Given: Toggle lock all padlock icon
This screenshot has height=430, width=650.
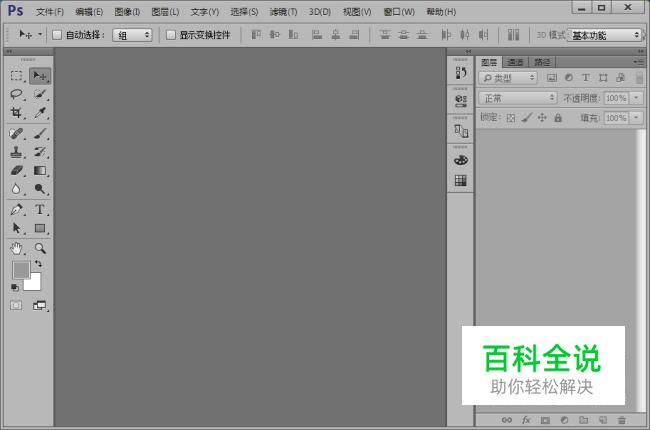Looking at the screenshot, I should tap(558, 118).
